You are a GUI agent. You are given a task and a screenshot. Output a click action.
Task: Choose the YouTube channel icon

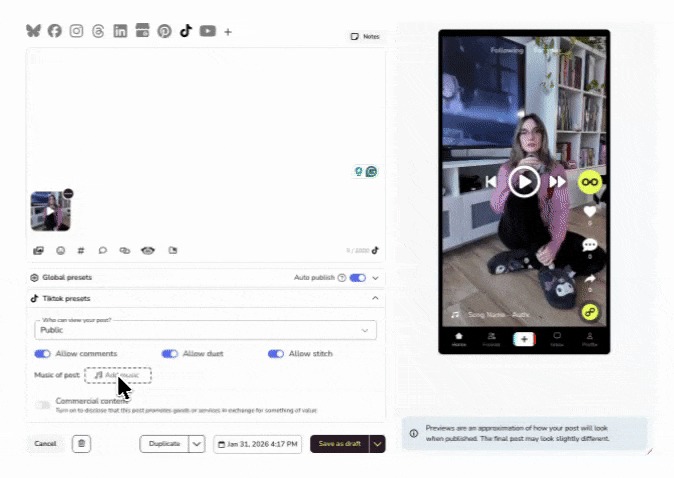tap(207, 31)
